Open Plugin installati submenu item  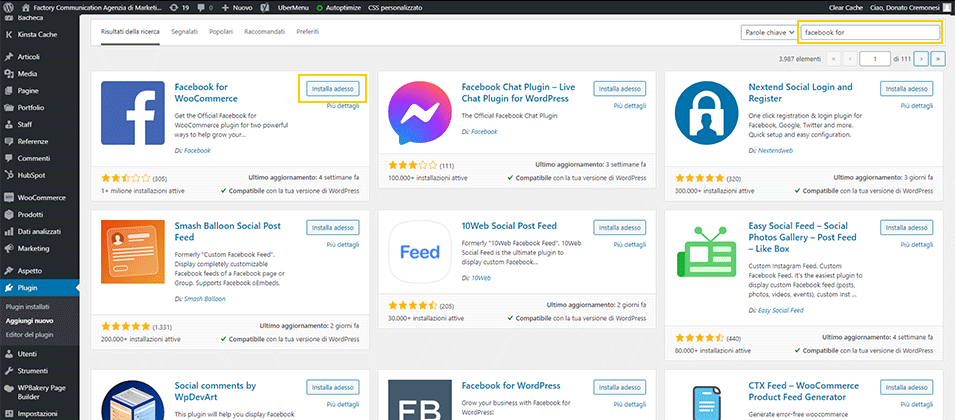(x=27, y=307)
